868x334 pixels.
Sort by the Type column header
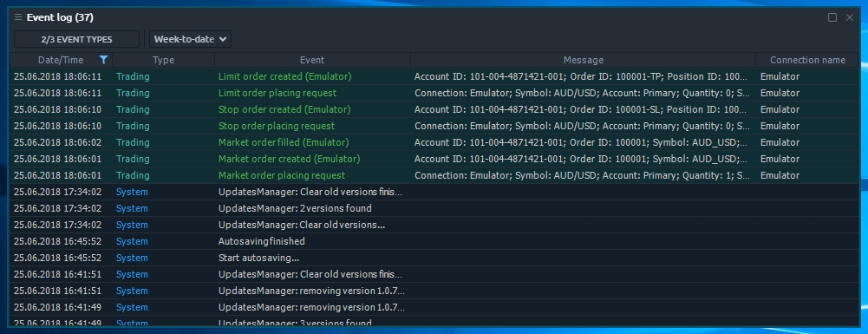[163, 60]
